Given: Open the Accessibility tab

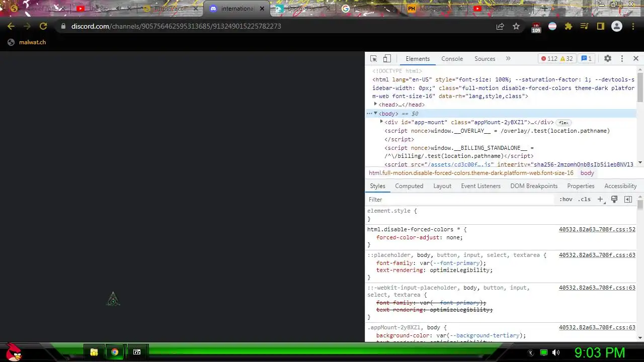Looking at the screenshot, I should [x=620, y=186].
